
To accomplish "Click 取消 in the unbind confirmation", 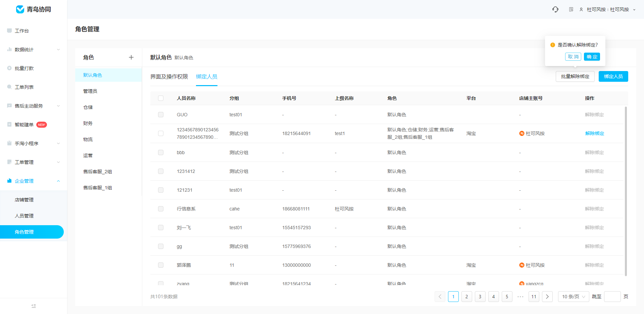I will point(573,57).
